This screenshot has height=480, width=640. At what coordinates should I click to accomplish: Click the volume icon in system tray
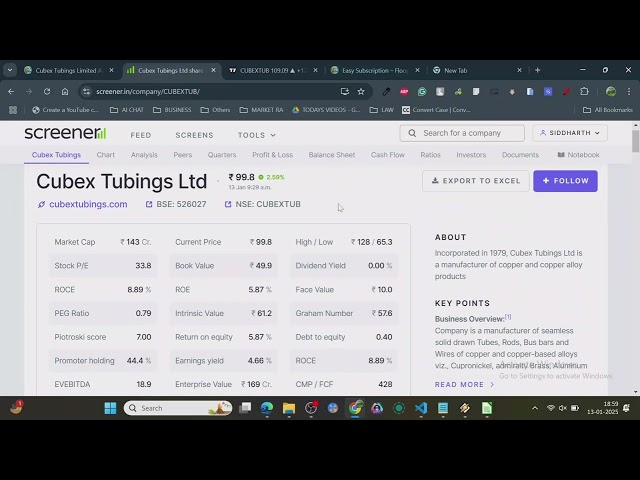[562, 408]
